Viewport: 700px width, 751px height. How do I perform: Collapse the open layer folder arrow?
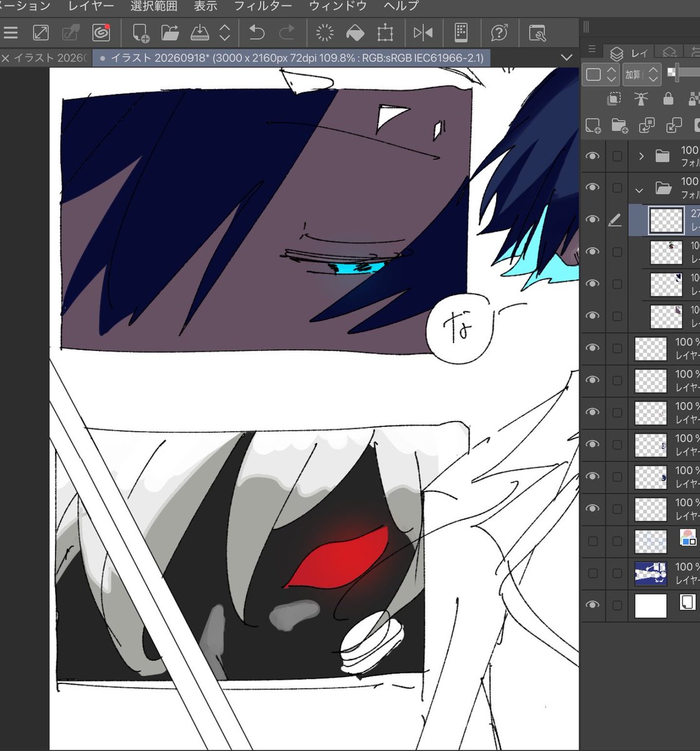(639, 189)
